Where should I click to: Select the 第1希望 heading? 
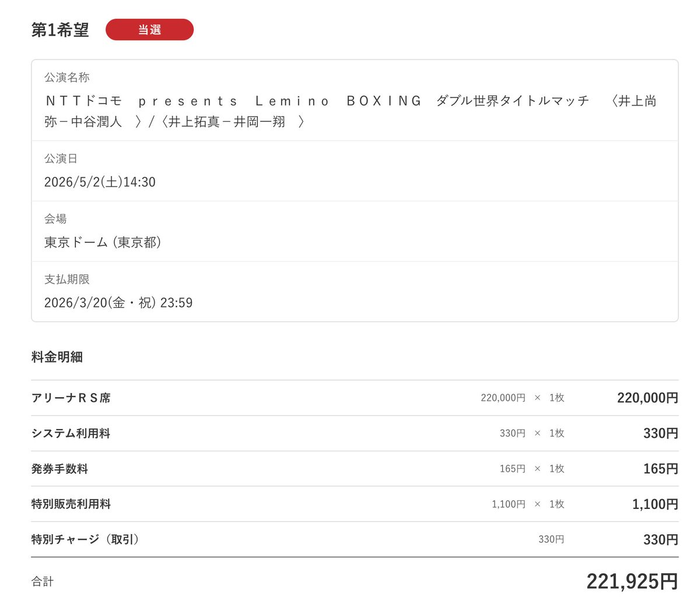(x=60, y=30)
